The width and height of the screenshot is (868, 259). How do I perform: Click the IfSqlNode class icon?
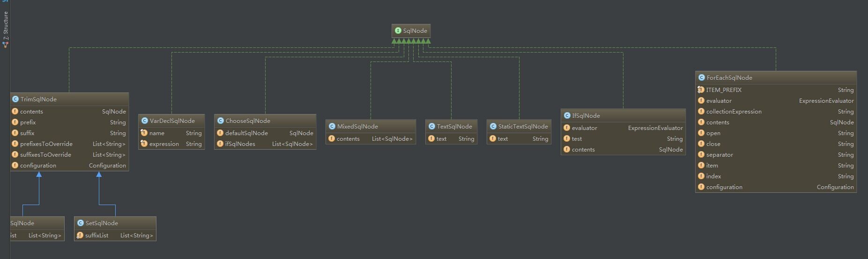tap(567, 116)
